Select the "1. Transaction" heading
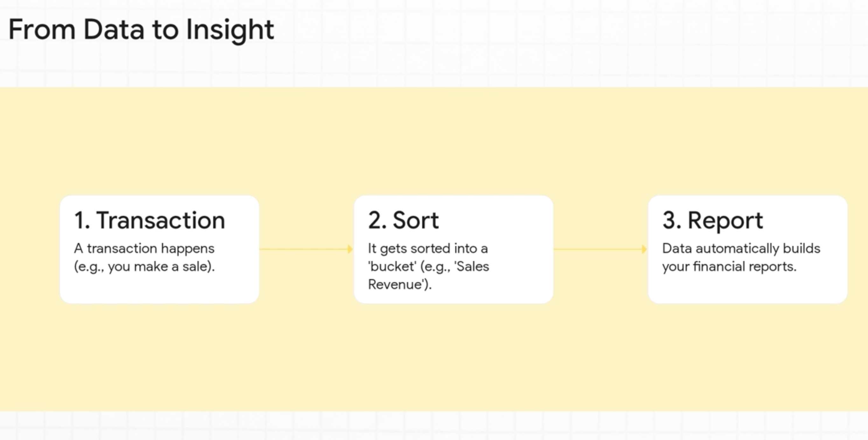 [x=150, y=221]
